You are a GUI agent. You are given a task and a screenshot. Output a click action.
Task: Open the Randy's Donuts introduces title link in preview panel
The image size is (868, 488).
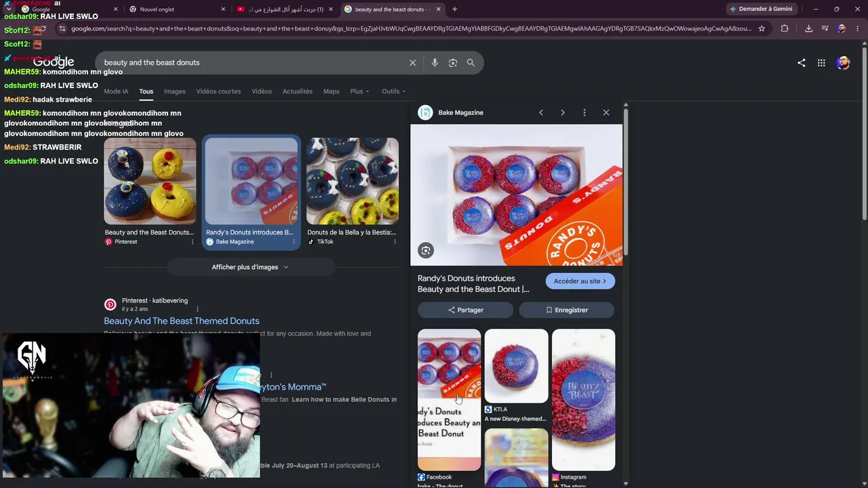point(473,284)
